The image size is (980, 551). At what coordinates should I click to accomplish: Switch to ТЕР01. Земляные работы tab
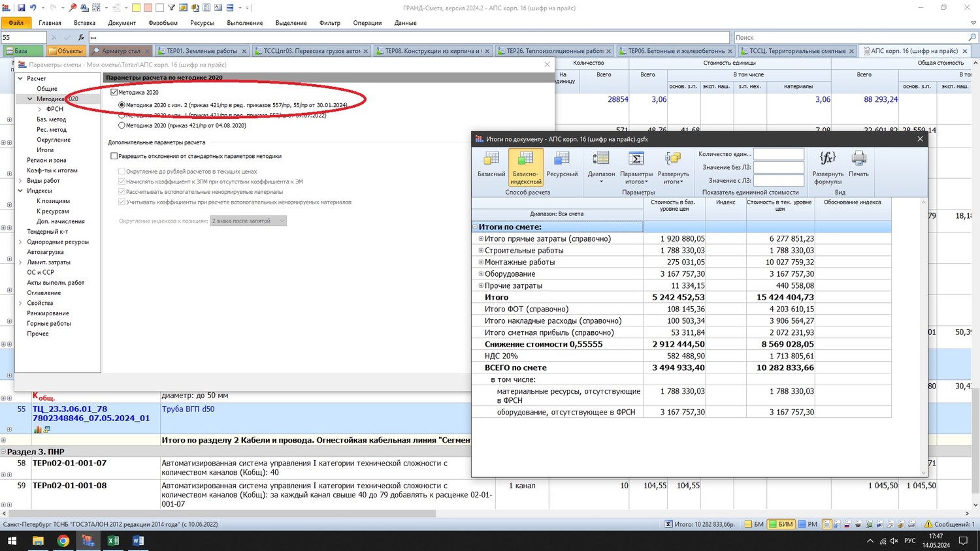tap(202, 51)
